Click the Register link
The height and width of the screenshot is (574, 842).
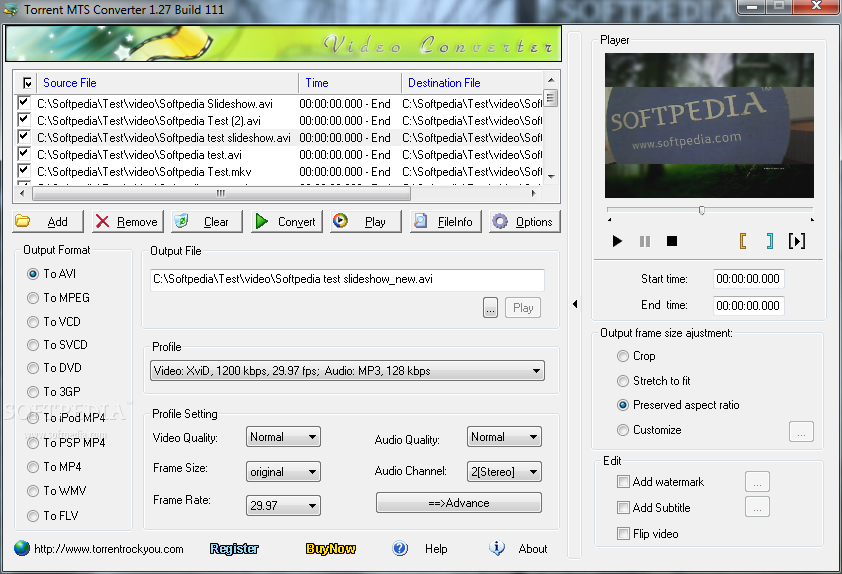234,548
